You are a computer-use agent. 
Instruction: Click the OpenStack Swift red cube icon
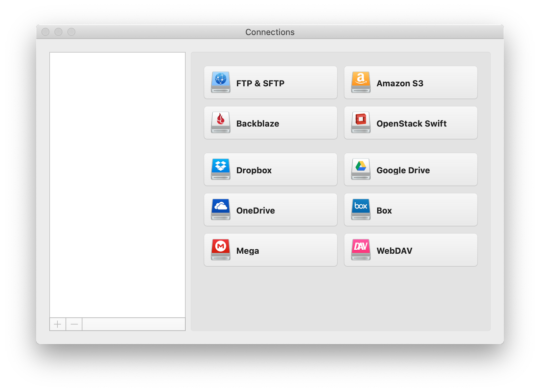tap(361, 122)
